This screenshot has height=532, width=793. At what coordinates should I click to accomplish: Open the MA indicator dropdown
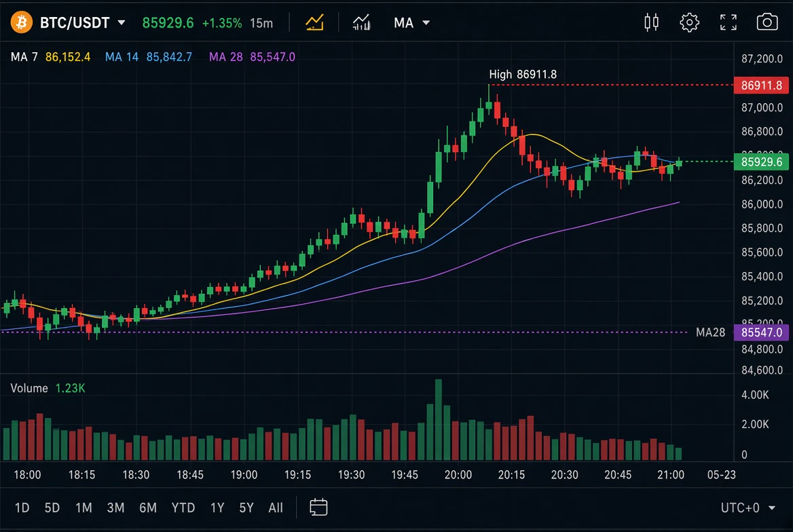click(x=411, y=23)
